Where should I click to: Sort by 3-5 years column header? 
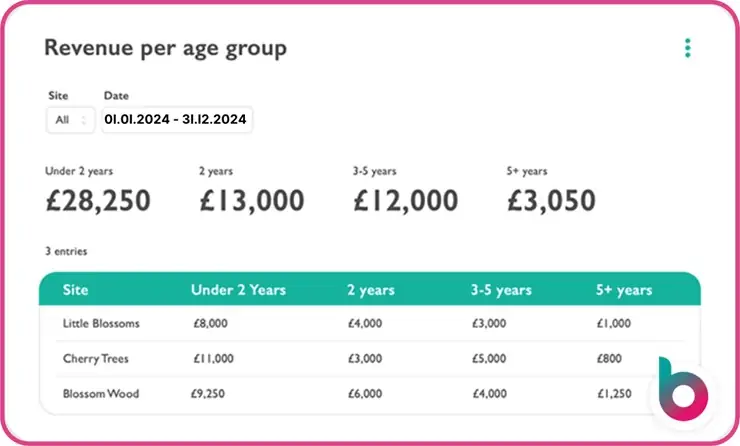pyautogui.click(x=503, y=290)
